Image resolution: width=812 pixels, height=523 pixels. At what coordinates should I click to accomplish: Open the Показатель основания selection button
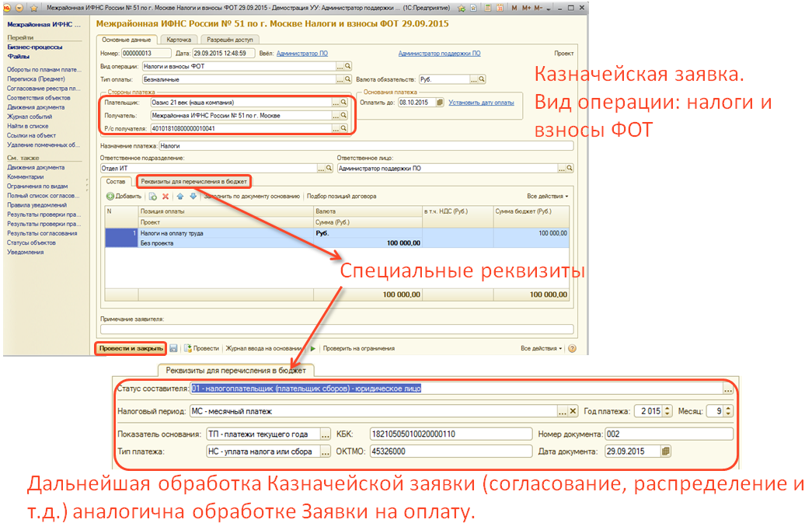(x=326, y=434)
